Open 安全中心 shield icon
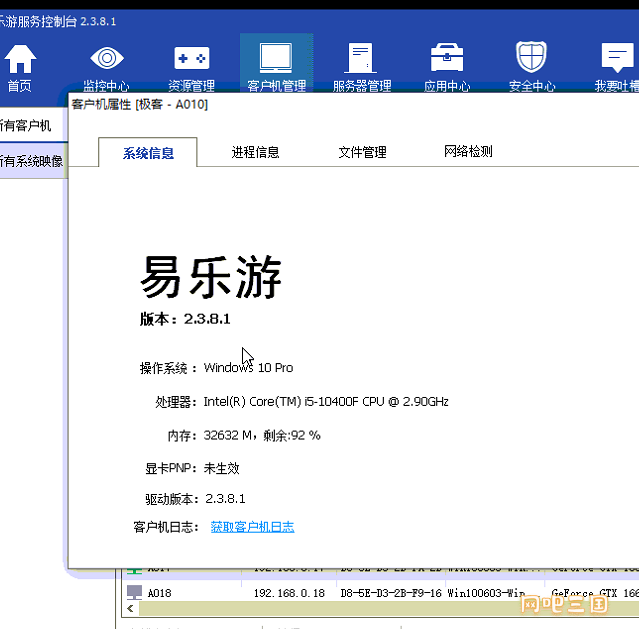 point(531,58)
